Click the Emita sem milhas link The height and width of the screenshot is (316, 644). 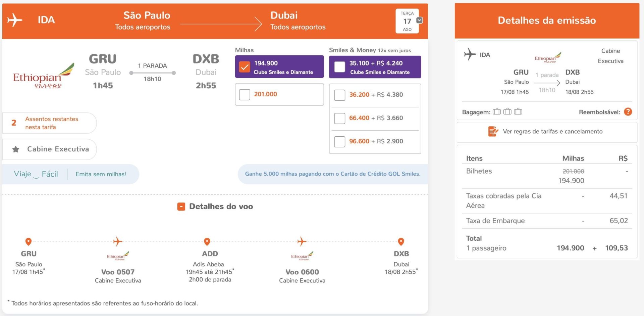coord(101,174)
